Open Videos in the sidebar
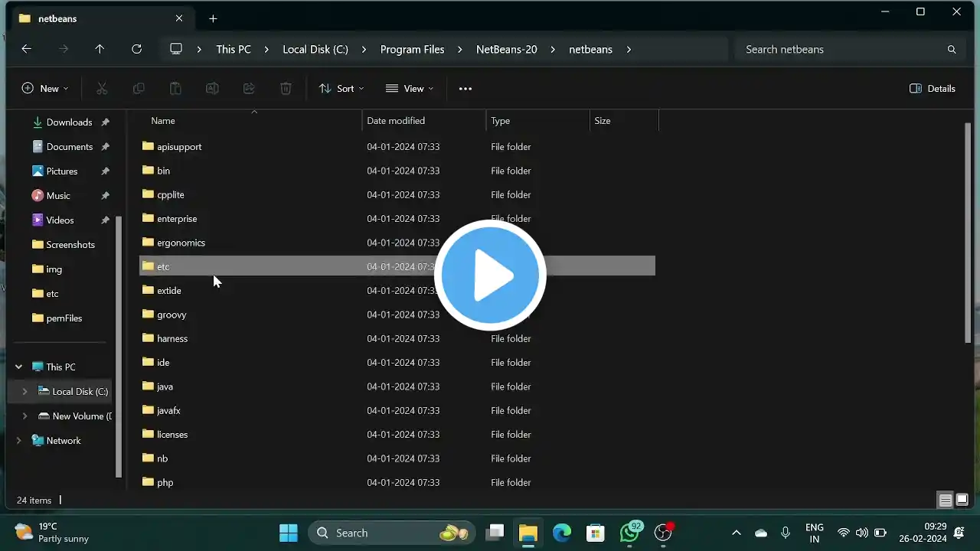The height and width of the screenshot is (551, 980). click(x=60, y=220)
